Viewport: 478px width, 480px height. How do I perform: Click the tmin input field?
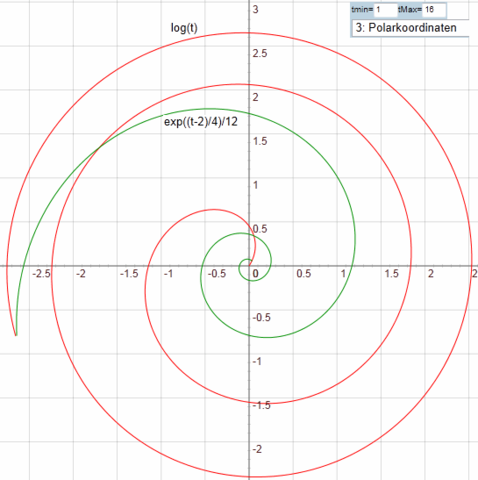click(385, 10)
